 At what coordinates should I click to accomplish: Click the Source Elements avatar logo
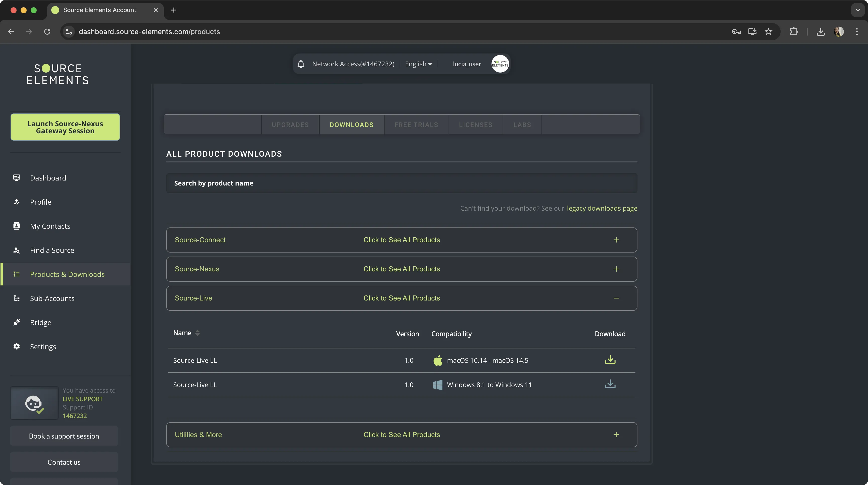click(x=500, y=64)
